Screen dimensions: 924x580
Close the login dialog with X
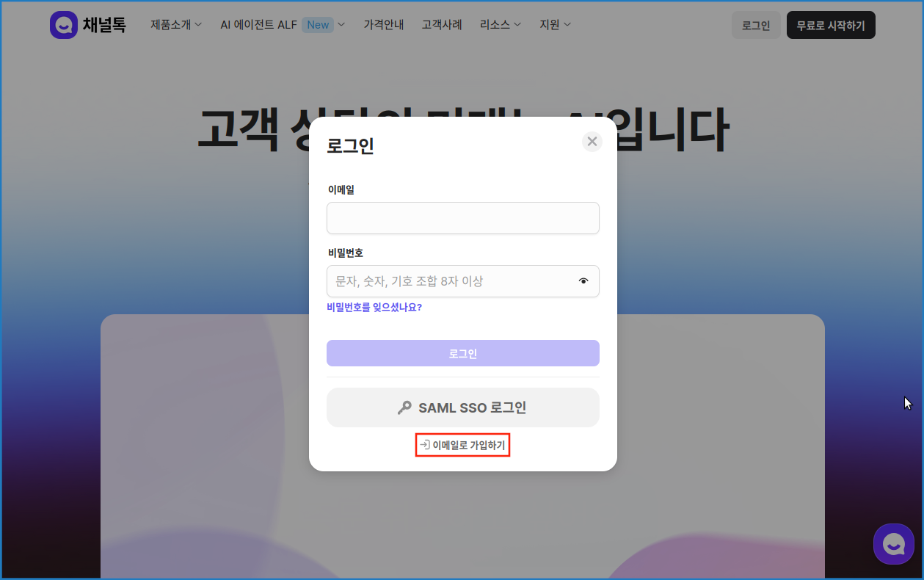click(592, 142)
